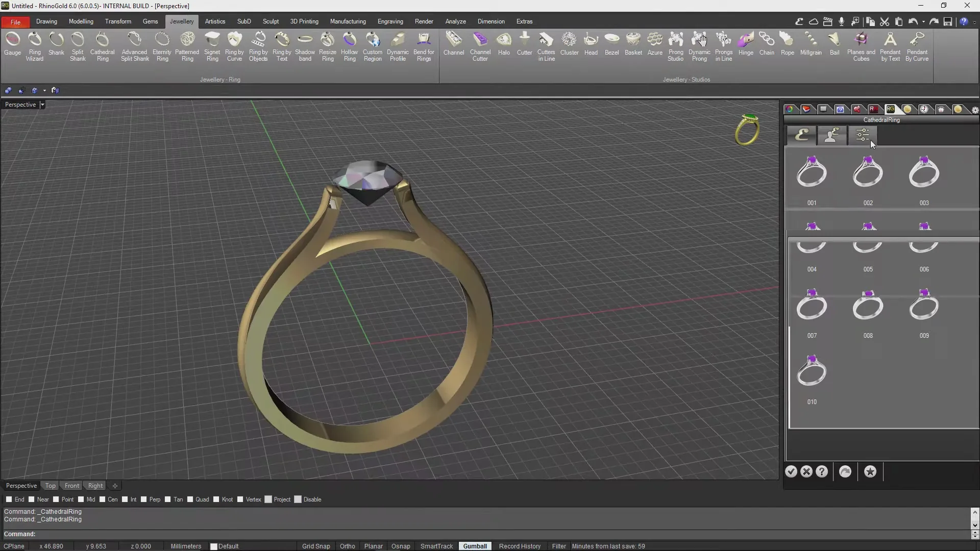Select the Planes and Cubes tool

coord(861,46)
